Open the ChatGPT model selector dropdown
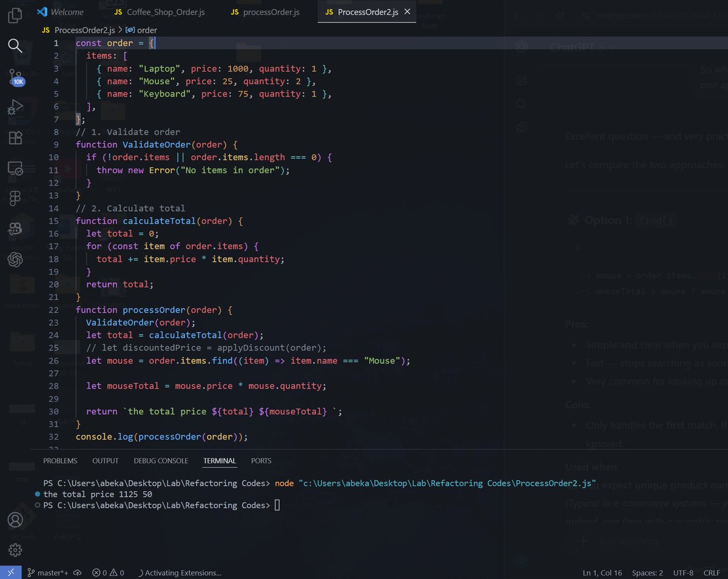 pyautogui.click(x=584, y=47)
